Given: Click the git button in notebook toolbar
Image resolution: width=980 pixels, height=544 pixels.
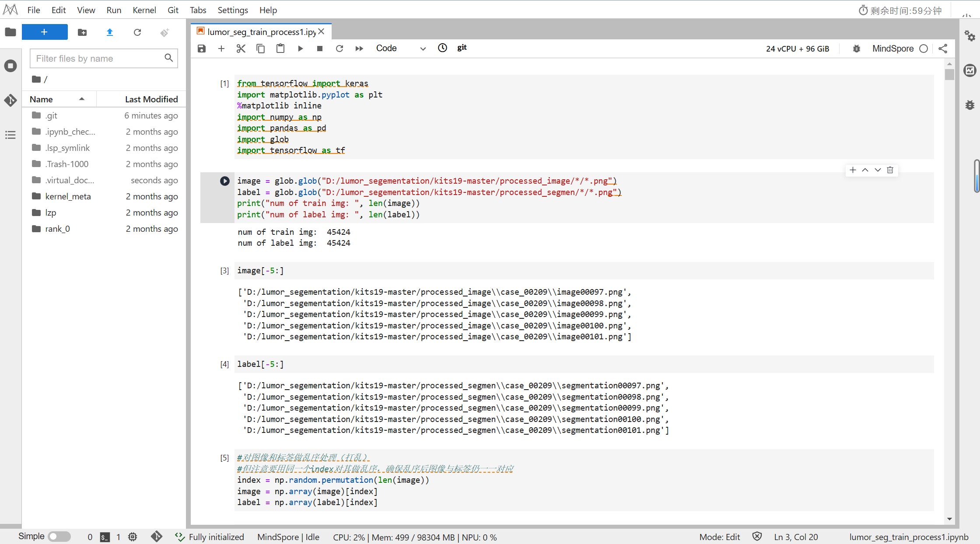Looking at the screenshot, I should coord(462,48).
